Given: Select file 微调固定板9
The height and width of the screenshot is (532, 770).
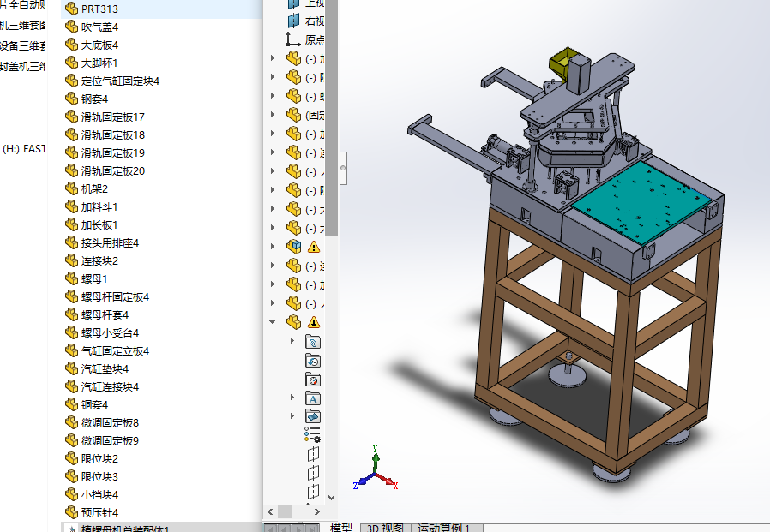Looking at the screenshot, I should [x=110, y=440].
